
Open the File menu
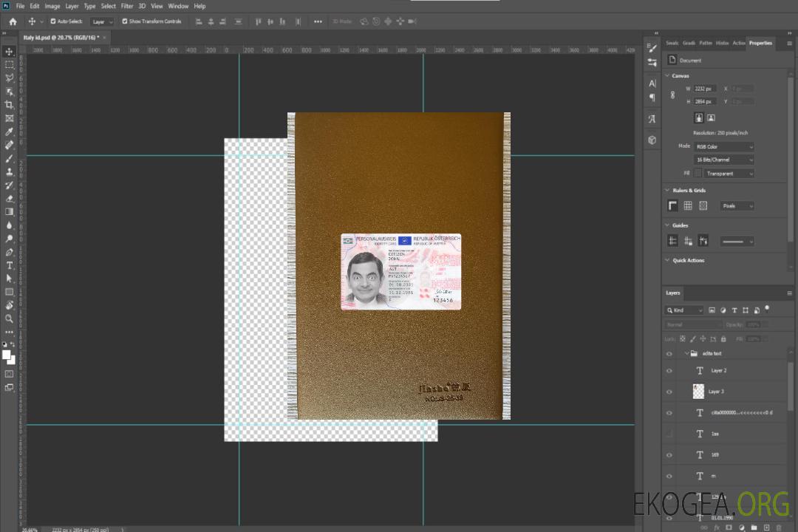click(x=21, y=6)
